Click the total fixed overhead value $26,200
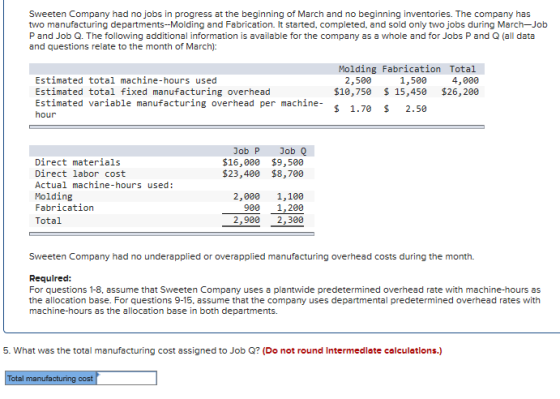Viewport: 560px width, 399px height. point(460,92)
